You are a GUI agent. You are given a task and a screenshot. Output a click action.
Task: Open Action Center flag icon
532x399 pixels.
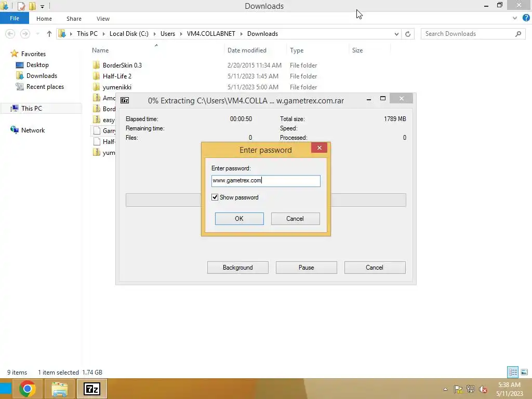[458, 389]
